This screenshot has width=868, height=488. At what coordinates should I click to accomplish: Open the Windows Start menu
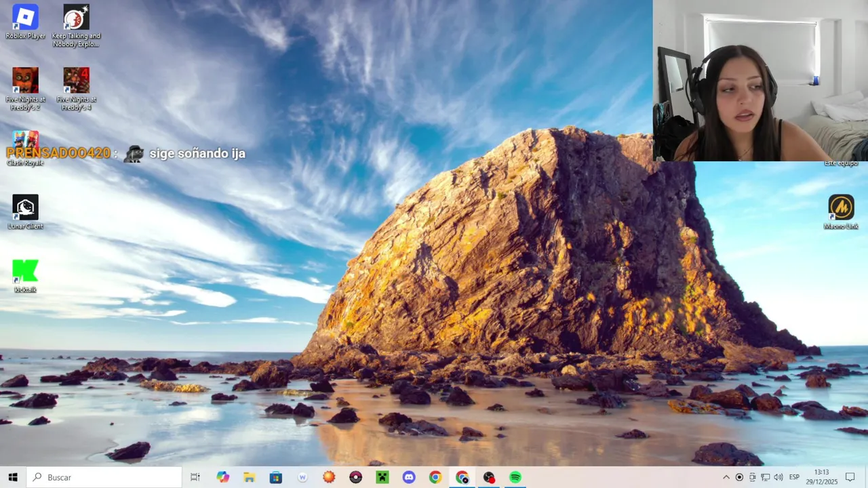(x=13, y=477)
